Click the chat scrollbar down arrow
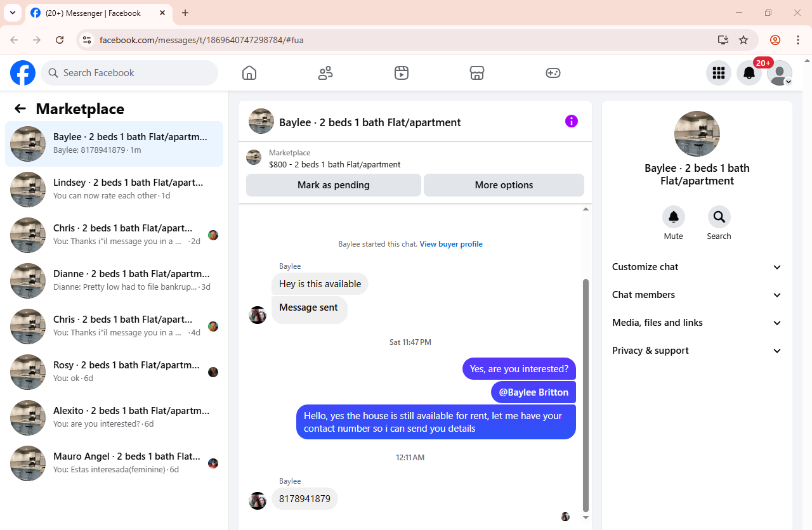 (586, 518)
